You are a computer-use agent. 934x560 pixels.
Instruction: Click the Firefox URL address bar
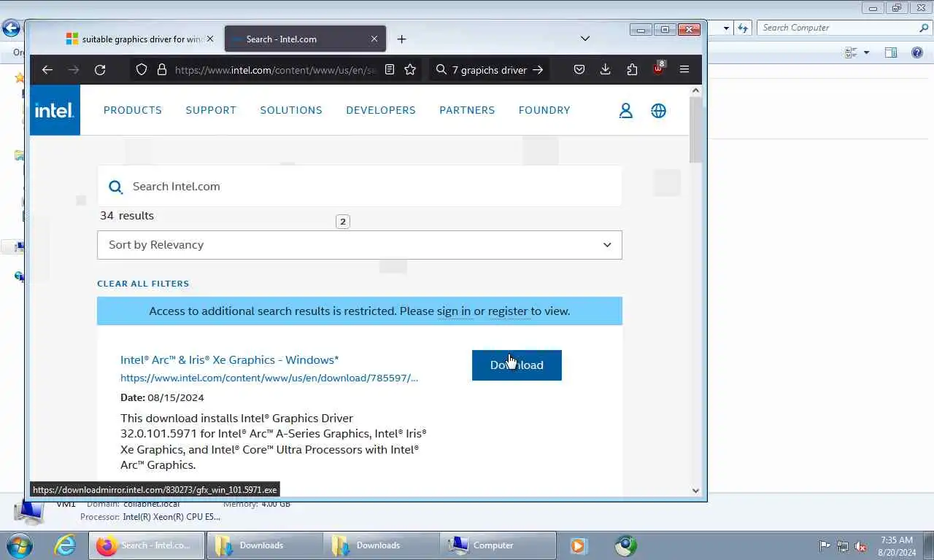pos(276,70)
